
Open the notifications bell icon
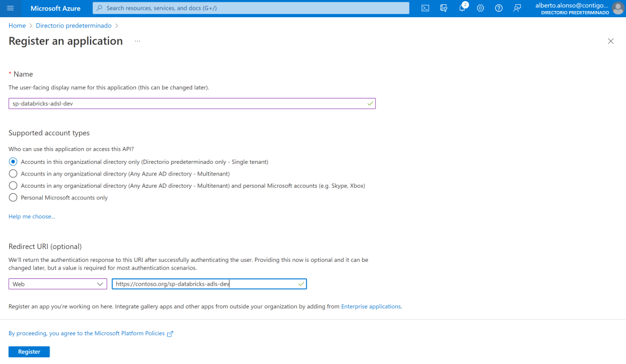click(x=463, y=8)
